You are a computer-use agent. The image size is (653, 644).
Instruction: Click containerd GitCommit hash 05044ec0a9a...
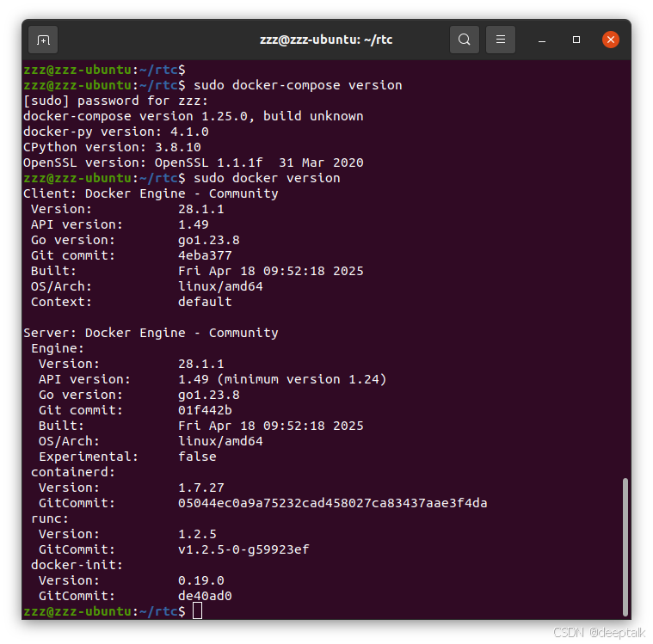point(333,503)
